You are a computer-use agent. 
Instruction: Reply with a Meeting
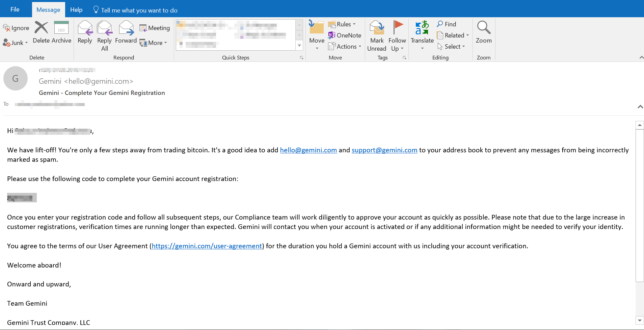155,28
